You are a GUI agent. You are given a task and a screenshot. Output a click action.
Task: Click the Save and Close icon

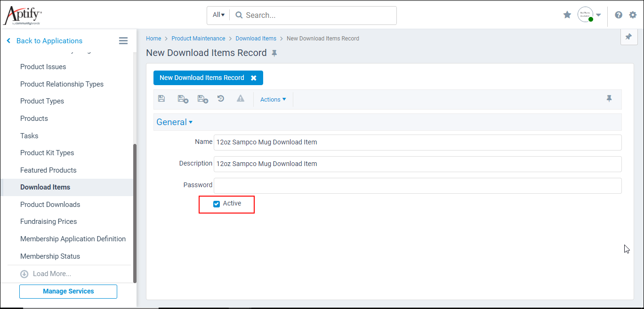point(182,99)
